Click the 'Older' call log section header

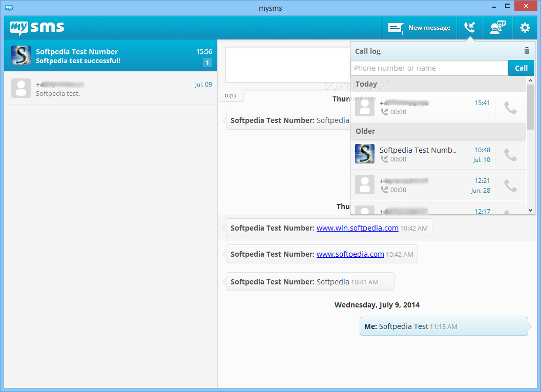[x=438, y=131]
